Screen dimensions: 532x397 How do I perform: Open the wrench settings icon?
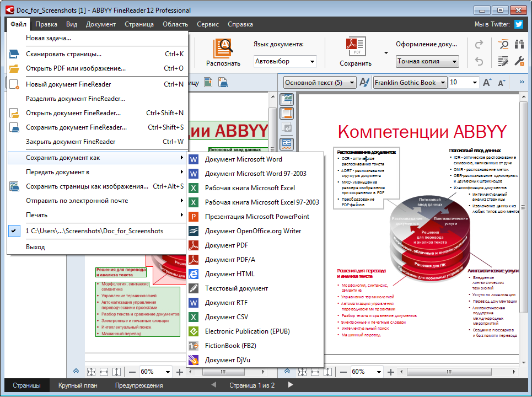click(519, 61)
